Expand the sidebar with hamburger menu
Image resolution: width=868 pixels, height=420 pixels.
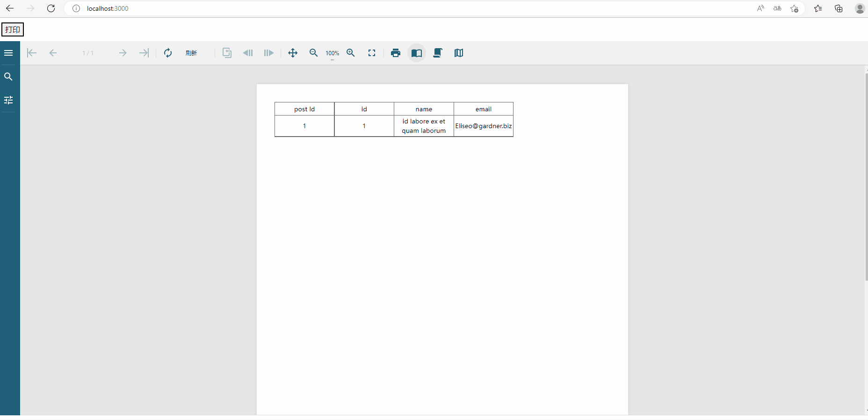click(8, 53)
